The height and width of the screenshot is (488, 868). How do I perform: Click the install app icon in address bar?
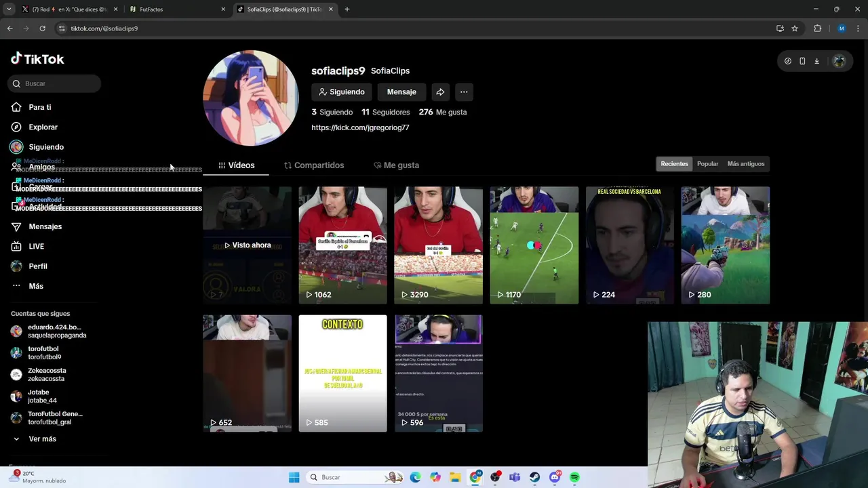pyautogui.click(x=780, y=28)
